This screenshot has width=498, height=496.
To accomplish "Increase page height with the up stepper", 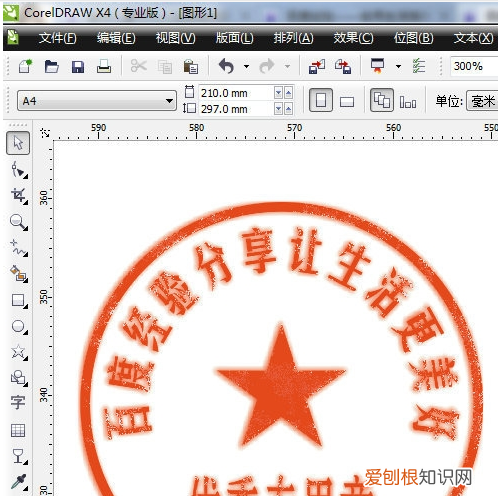I will pyautogui.click(x=289, y=109).
